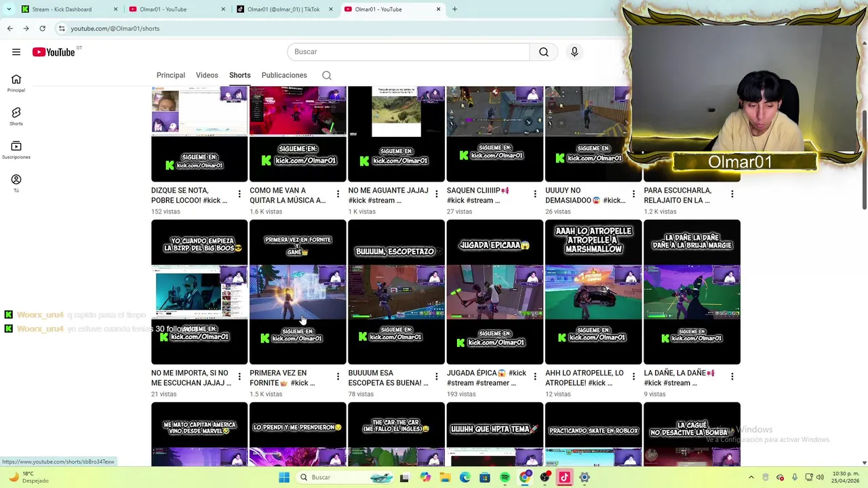The height and width of the screenshot is (488, 868).
Task: Open Principal home in the sidebar
Action: (x=16, y=83)
